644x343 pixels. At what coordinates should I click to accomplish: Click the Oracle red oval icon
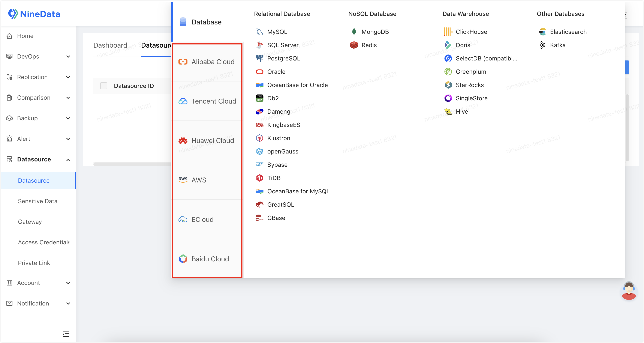pos(259,72)
